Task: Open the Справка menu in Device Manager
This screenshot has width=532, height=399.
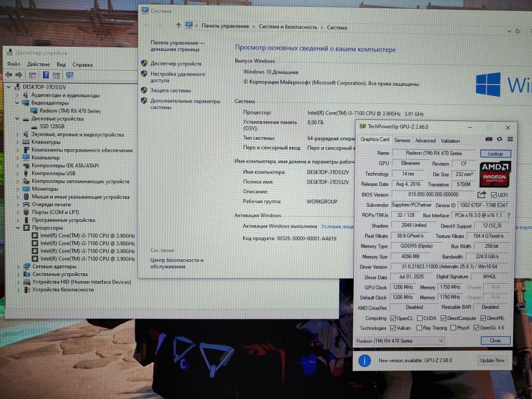Action: coord(83,64)
